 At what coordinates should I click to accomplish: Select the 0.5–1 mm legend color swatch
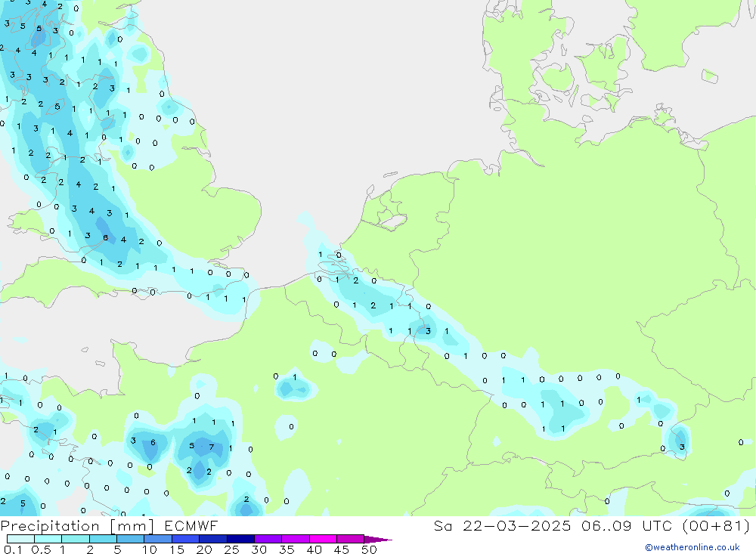pyautogui.click(x=48, y=539)
